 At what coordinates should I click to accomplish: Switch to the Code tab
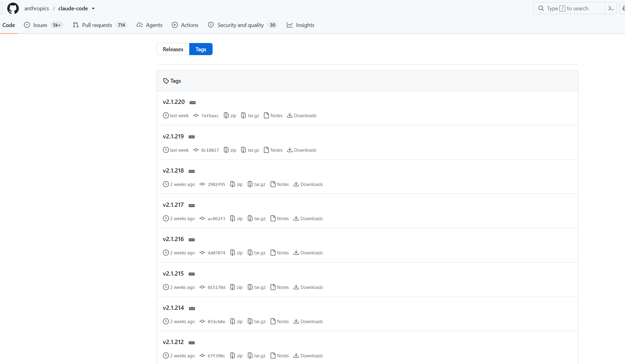(x=9, y=25)
